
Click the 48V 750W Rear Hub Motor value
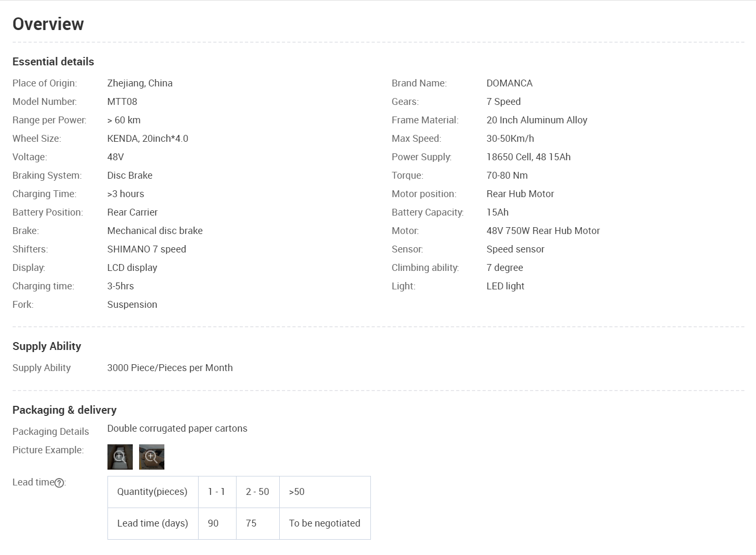pyautogui.click(x=543, y=231)
